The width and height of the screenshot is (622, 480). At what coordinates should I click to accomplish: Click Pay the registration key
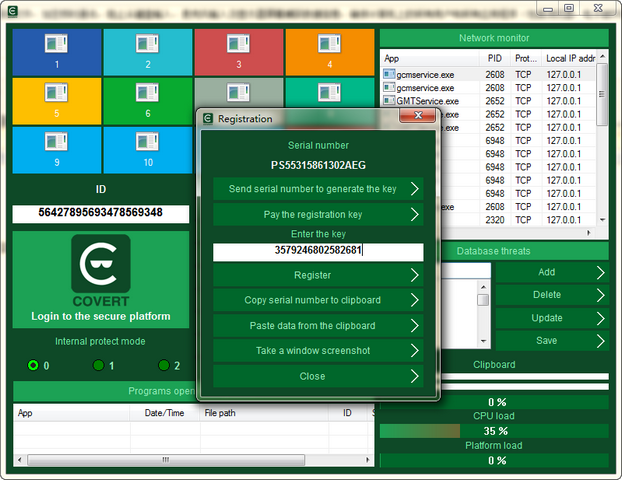pyautogui.click(x=318, y=214)
